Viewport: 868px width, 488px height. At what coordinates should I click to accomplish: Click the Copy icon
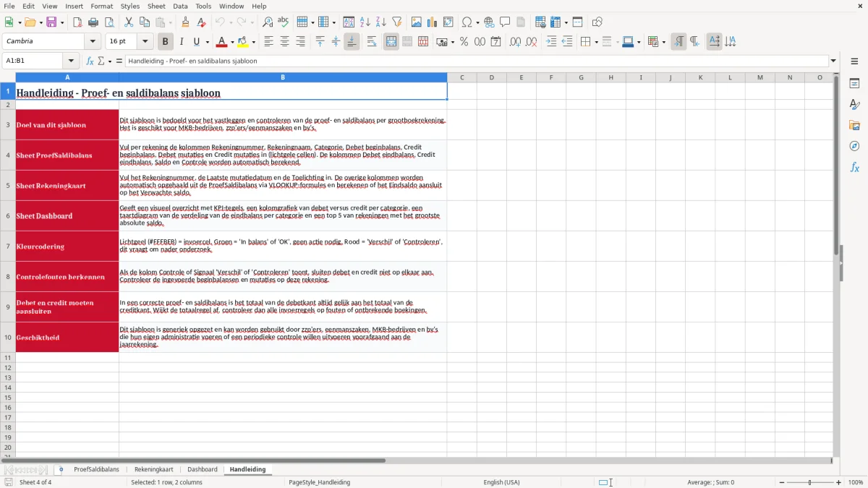[145, 22]
